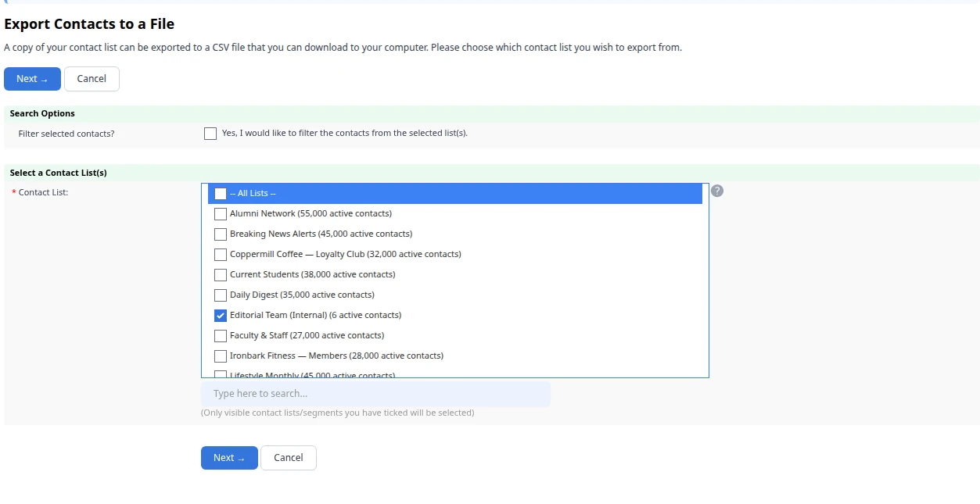Focus the 'Type here to search' field
Image resolution: width=980 pixels, height=504 pixels.
coord(375,394)
